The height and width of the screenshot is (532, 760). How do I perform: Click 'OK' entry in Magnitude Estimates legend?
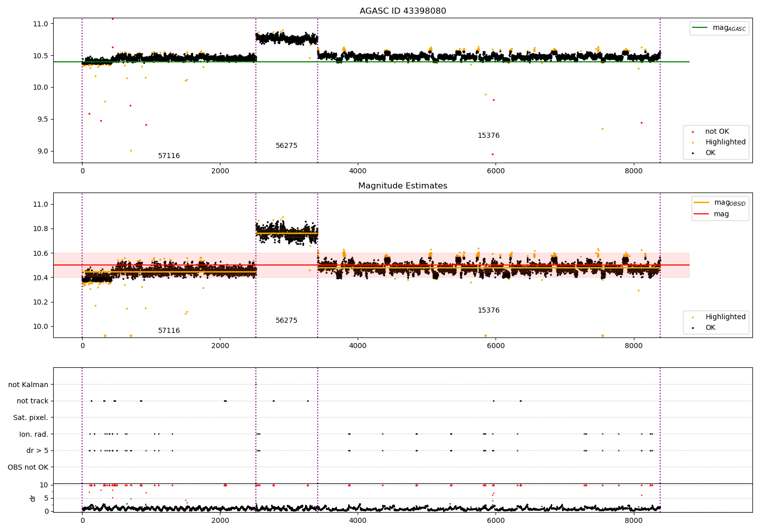[710, 328]
